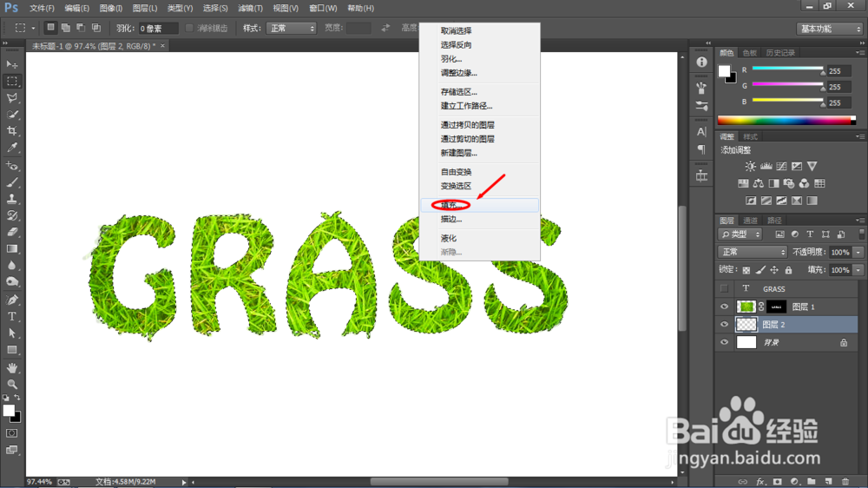This screenshot has height=488, width=868.
Task: Open the Character panel icon
Action: (x=701, y=132)
